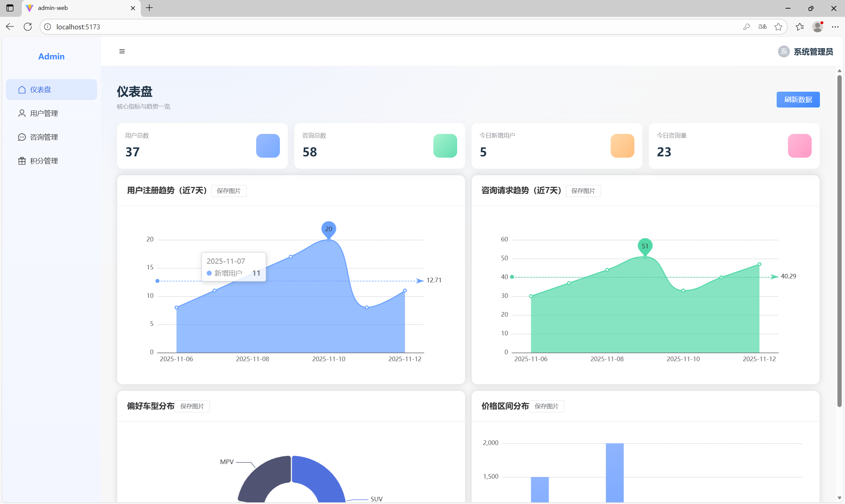845x504 pixels.
Task: Click the pink 今日咨询量 card icon
Action: click(799, 146)
